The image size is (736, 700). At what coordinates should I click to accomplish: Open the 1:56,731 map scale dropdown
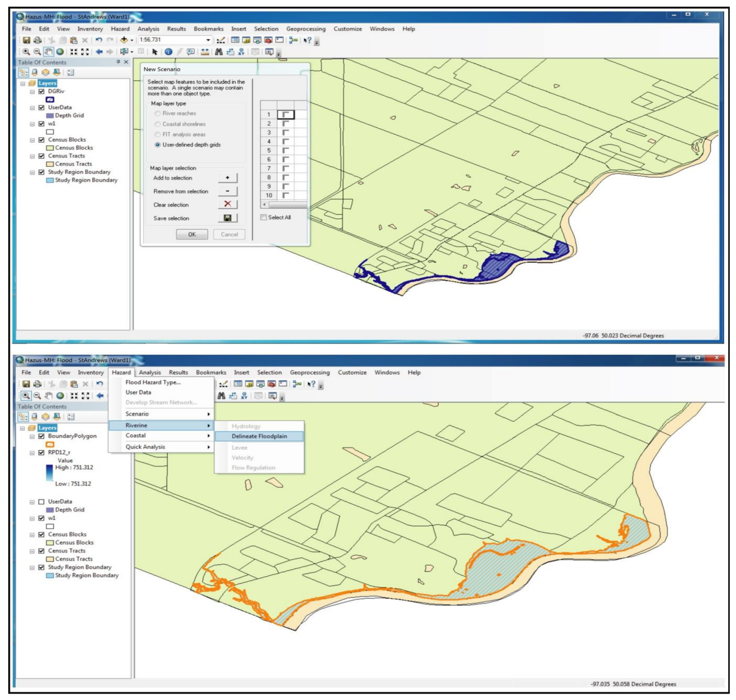[x=208, y=40]
